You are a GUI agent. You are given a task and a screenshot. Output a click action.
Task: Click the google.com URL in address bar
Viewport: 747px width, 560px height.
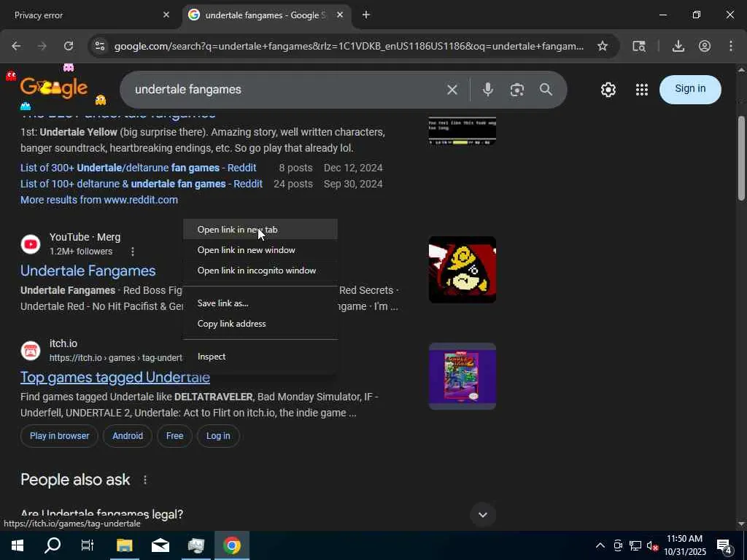tap(349, 46)
